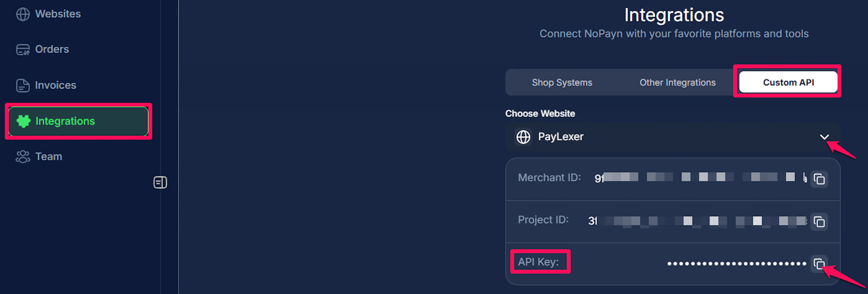Viewport: 868px width, 294px height.
Task: Copy the Merchant ID value
Action: (x=819, y=179)
